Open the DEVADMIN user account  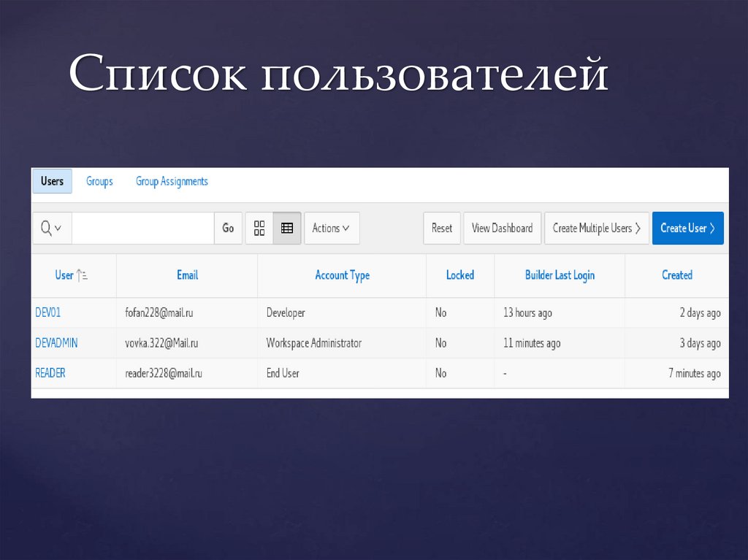(57, 342)
